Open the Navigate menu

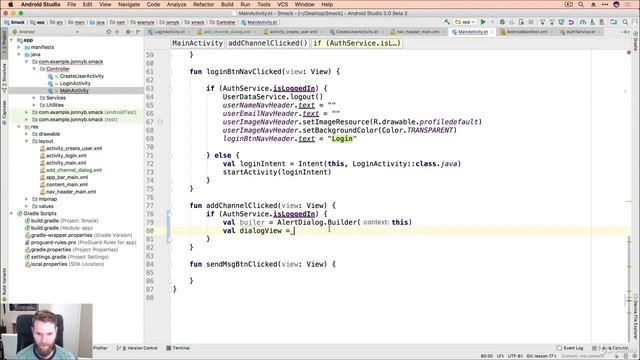point(129,4)
